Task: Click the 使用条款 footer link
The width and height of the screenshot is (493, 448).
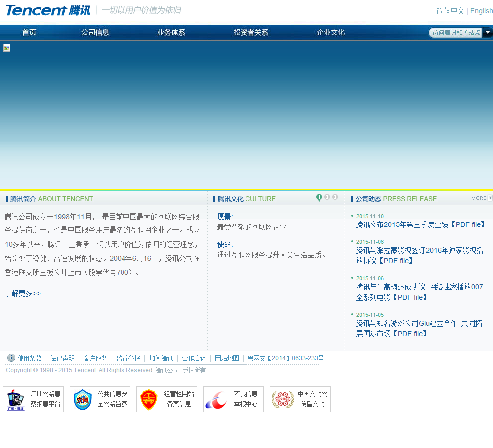Action: tap(29, 358)
